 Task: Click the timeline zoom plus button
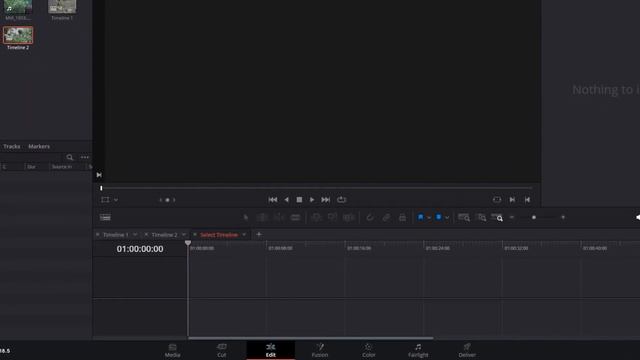click(563, 218)
